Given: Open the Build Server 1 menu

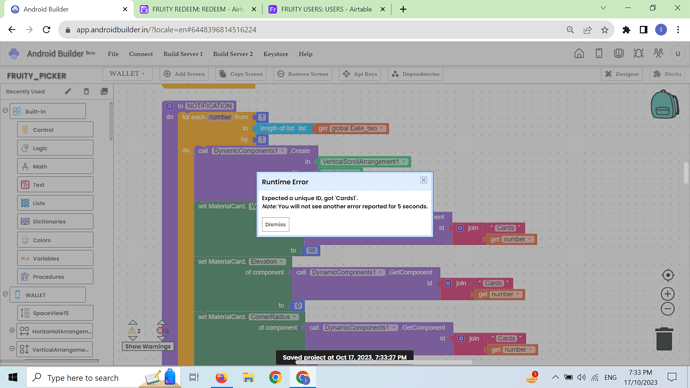Looking at the screenshot, I should [183, 54].
